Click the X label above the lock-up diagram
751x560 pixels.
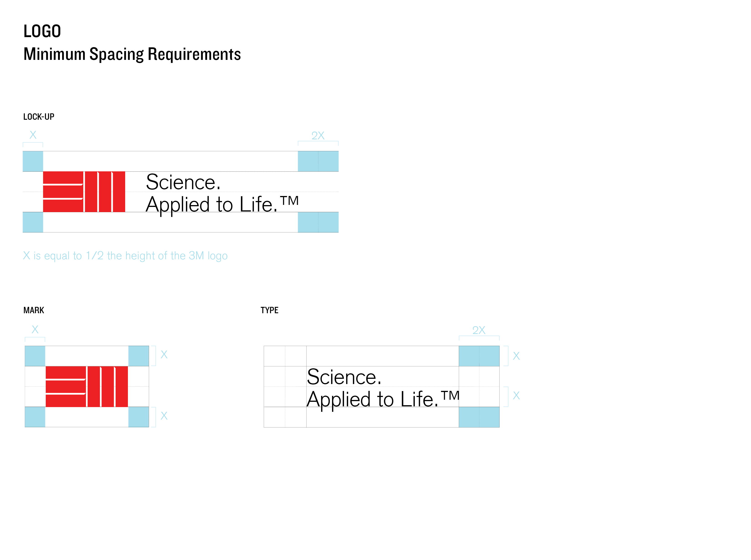point(33,135)
